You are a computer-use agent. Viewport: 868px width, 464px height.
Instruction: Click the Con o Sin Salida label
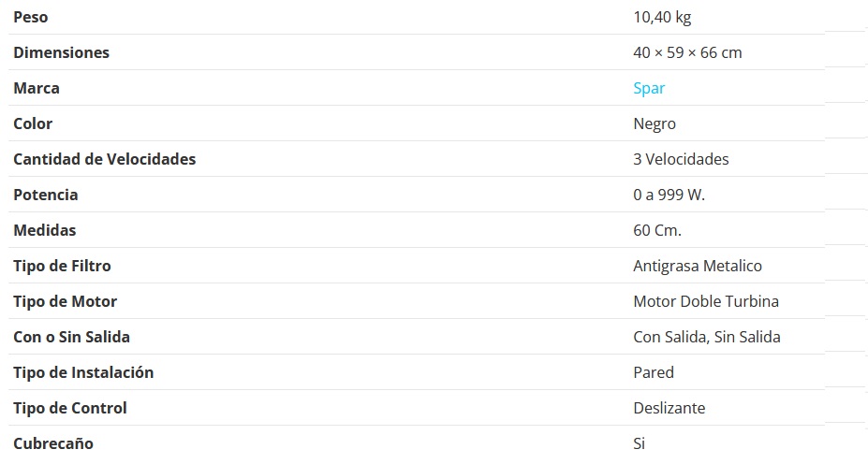click(71, 337)
